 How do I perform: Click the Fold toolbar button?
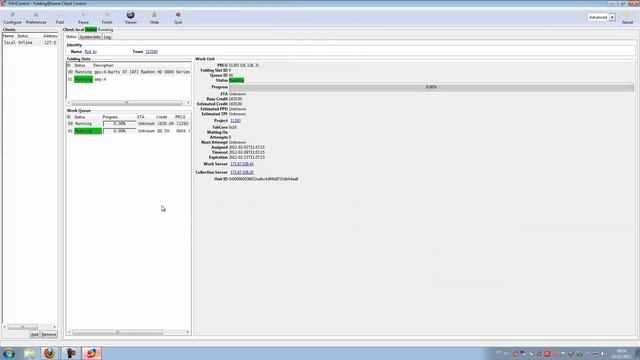[60, 18]
